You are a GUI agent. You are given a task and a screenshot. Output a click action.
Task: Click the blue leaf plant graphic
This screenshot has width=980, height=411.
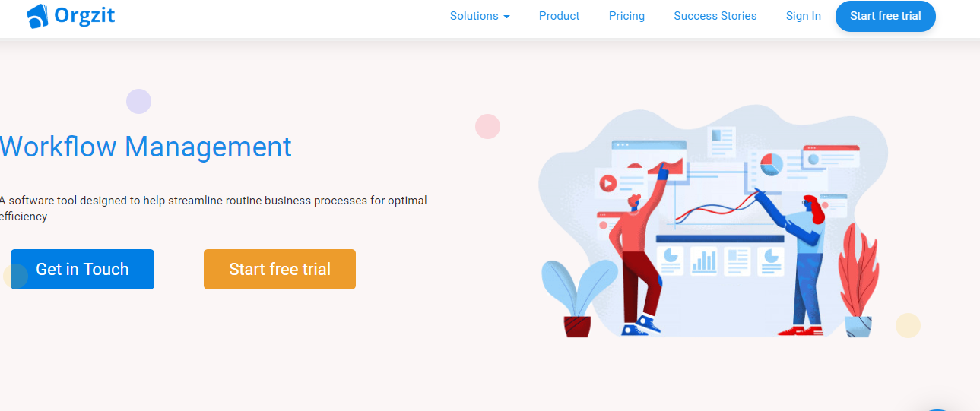pyautogui.click(x=578, y=298)
